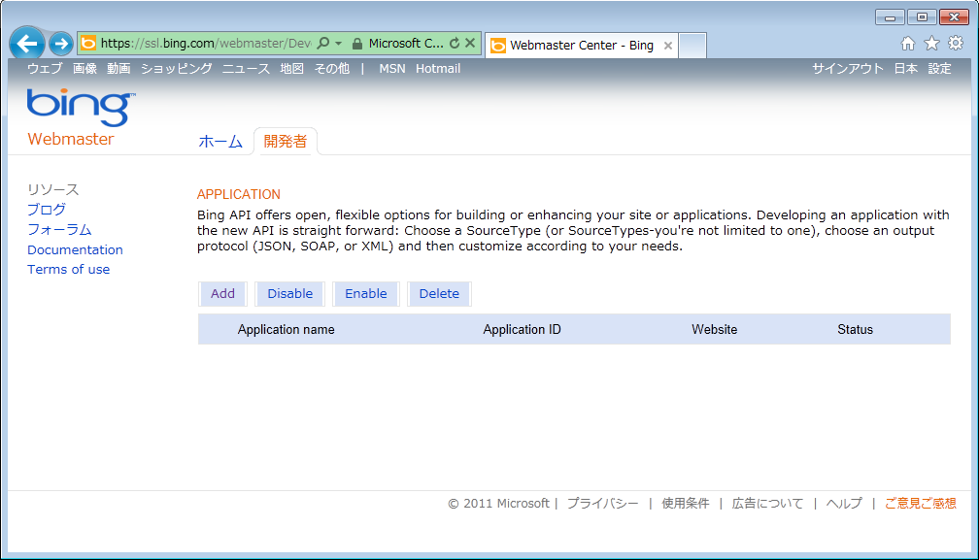
Task: Open browser Tools gear icon
Action: pos(956,43)
